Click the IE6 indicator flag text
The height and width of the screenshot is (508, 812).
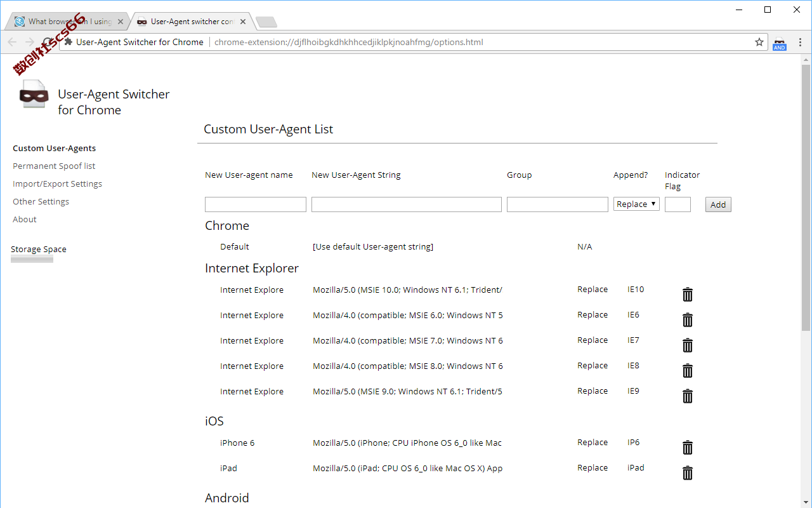coord(633,314)
